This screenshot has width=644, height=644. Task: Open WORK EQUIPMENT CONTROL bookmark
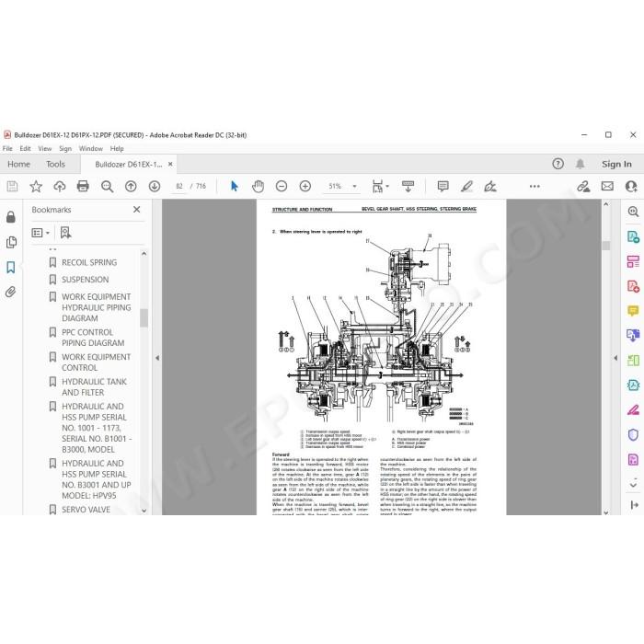[x=96, y=362]
